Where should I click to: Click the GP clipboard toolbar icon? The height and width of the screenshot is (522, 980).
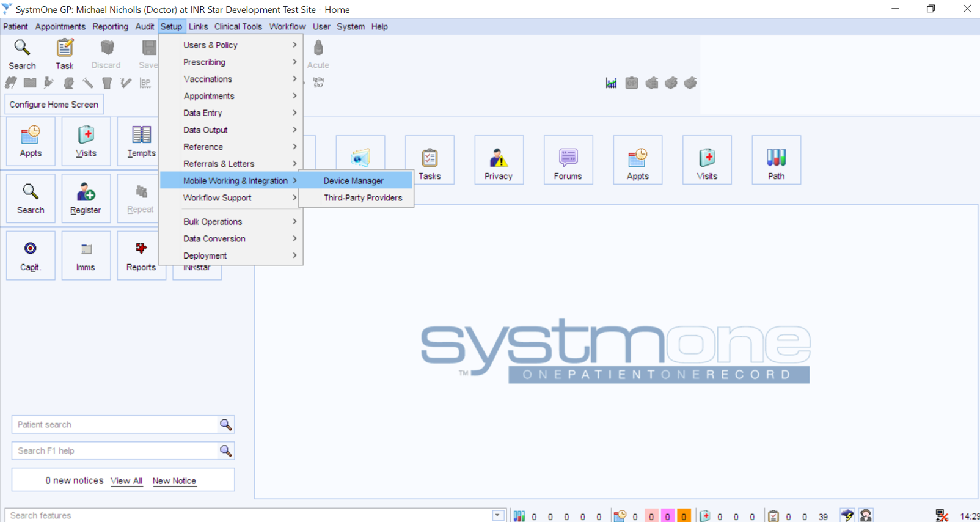point(631,83)
